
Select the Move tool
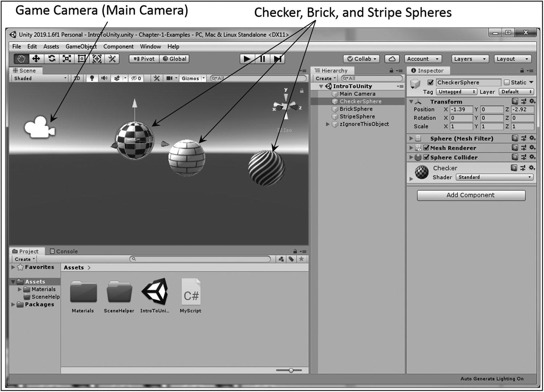pyautogui.click(x=36, y=59)
